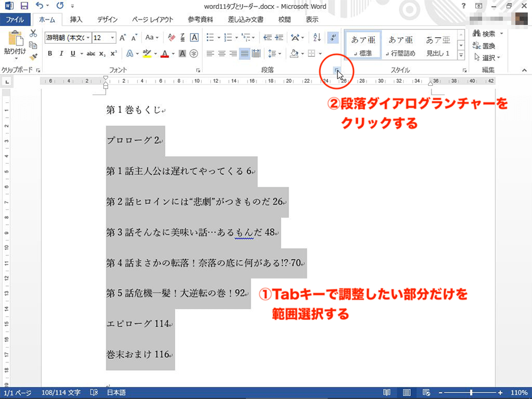
Task: Open the Paragraph dialog launcher
Action: click(337, 70)
